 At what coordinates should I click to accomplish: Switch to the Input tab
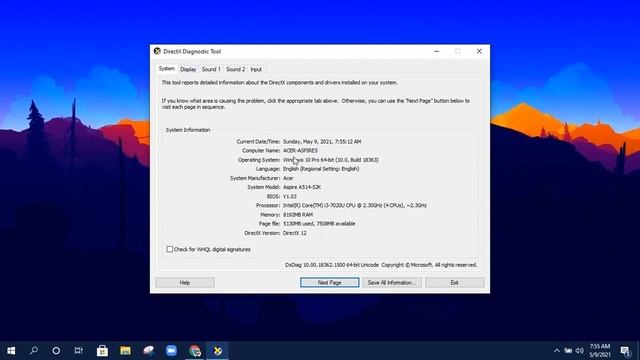(256, 69)
